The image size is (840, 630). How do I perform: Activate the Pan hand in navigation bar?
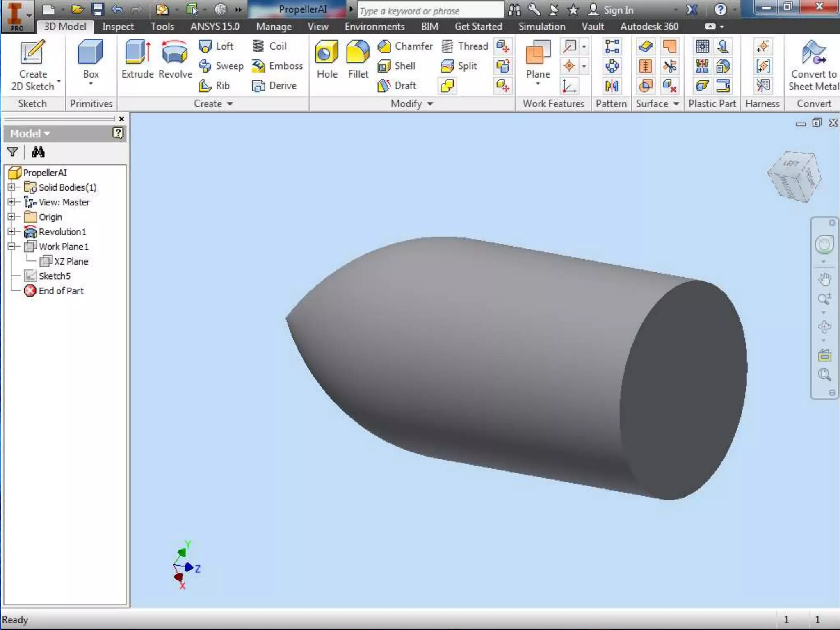pos(824,279)
